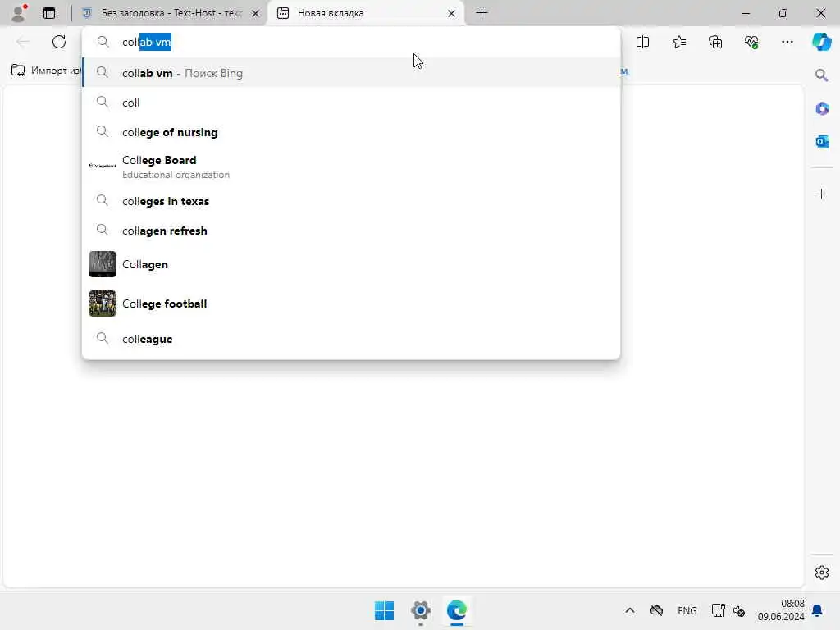The width and height of the screenshot is (840, 630).
Task: Open the notifications bell icon
Action: click(x=818, y=610)
